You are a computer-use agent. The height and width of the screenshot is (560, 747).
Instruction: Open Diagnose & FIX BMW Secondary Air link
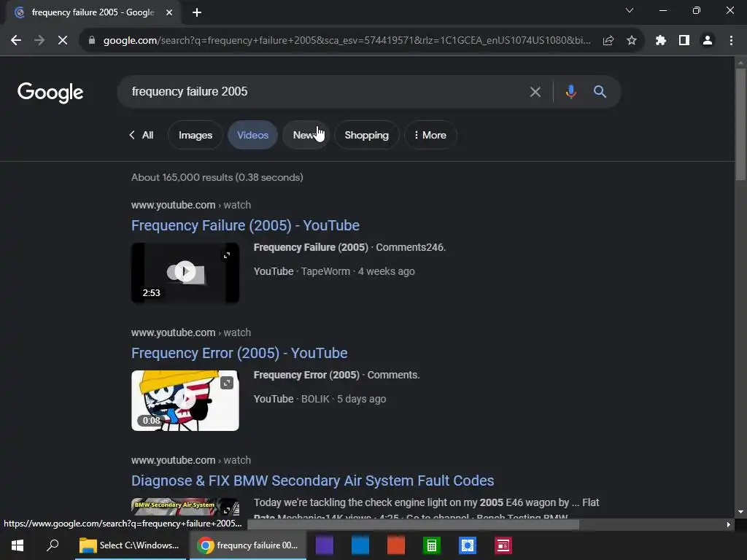click(312, 481)
